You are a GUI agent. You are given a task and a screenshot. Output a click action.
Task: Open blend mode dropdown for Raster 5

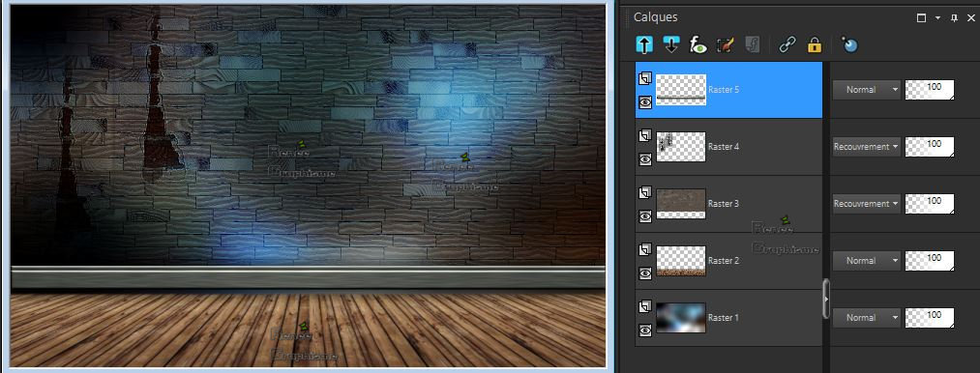coord(866,90)
